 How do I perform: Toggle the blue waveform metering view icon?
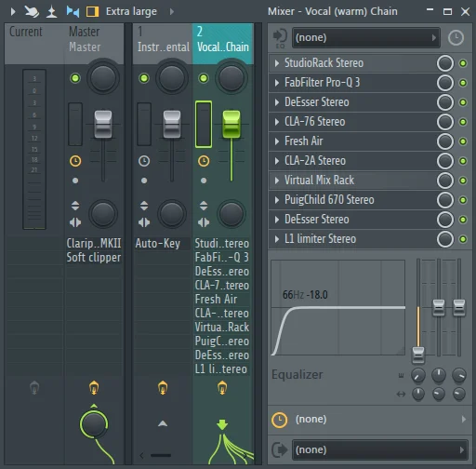pos(73,12)
